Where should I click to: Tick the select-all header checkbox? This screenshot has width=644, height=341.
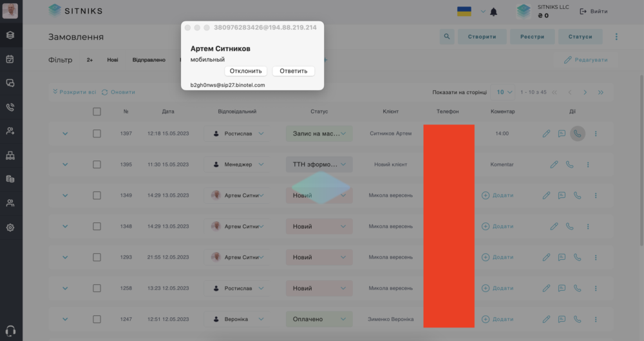97,112
